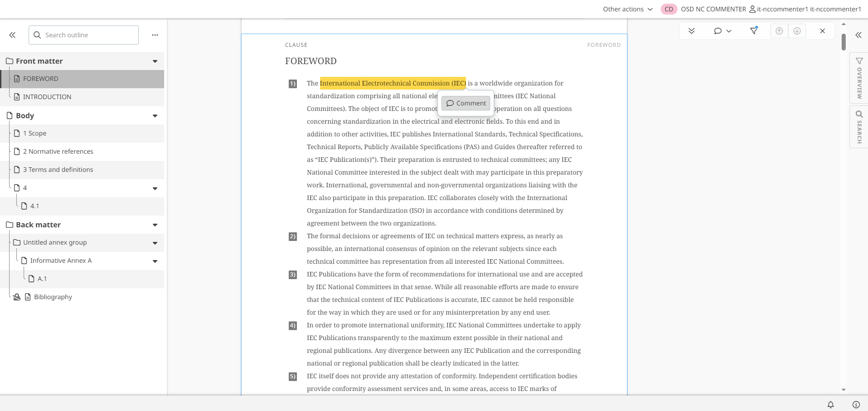Viewport: 868px width, 411px height.
Task: Click paragraph number 5) marker
Action: 293,376
